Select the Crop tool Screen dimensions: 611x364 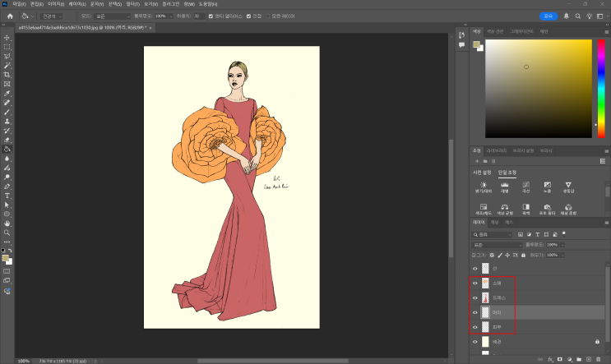click(7, 74)
